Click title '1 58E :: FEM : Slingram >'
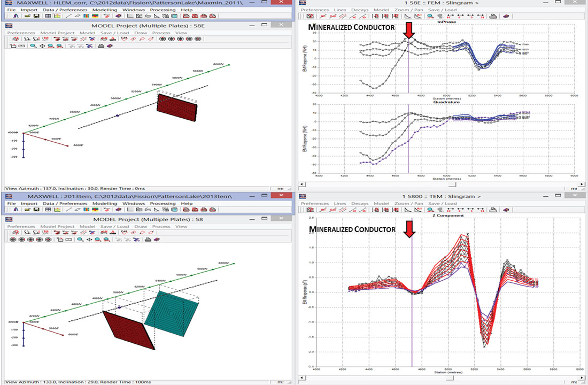588x385 pixels. click(x=442, y=3)
